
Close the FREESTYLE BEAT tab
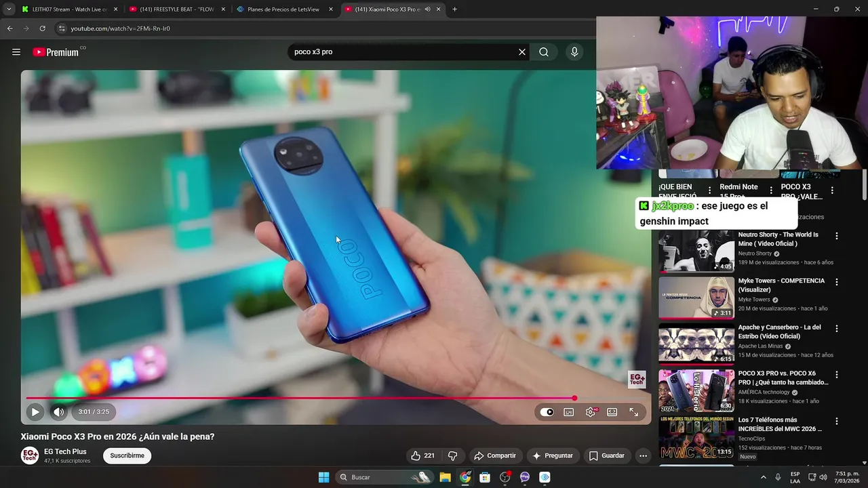pos(223,9)
